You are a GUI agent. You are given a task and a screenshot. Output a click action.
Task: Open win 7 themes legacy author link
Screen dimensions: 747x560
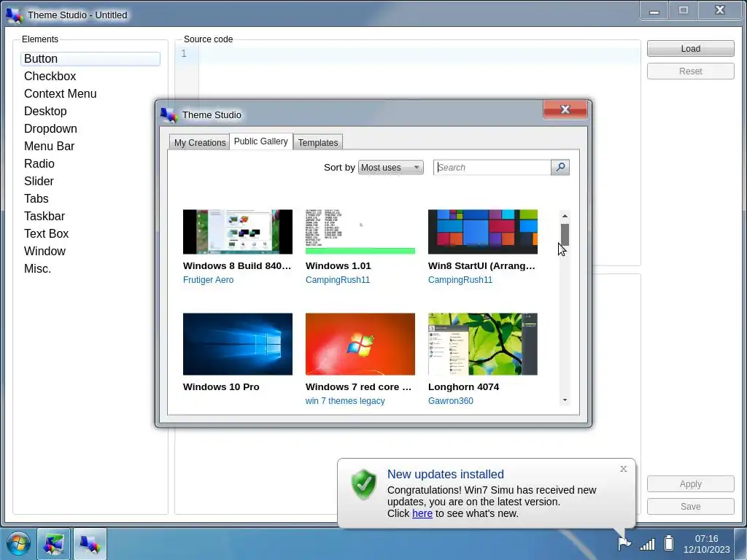click(345, 401)
